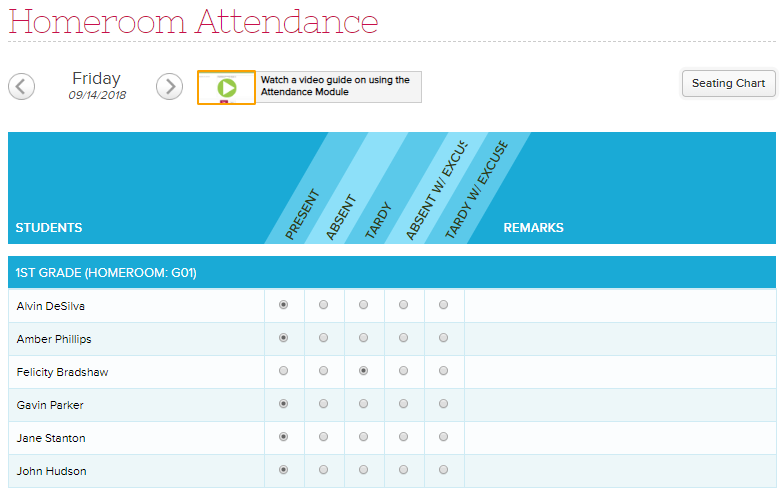Set Jane Stanton to Tardy w/ Excuse
The height and width of the screenshot is (496, 784).
click(x=444, y=436)
